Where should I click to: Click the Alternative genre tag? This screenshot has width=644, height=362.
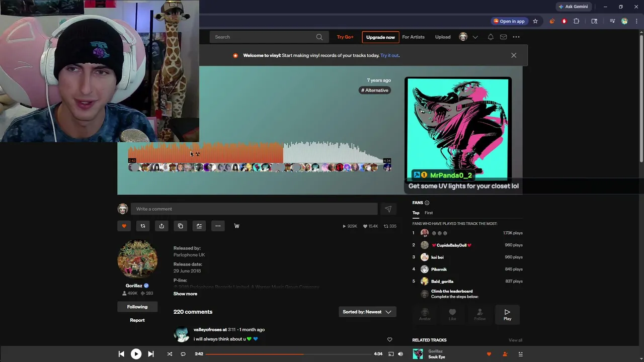[x=375, y=90]
